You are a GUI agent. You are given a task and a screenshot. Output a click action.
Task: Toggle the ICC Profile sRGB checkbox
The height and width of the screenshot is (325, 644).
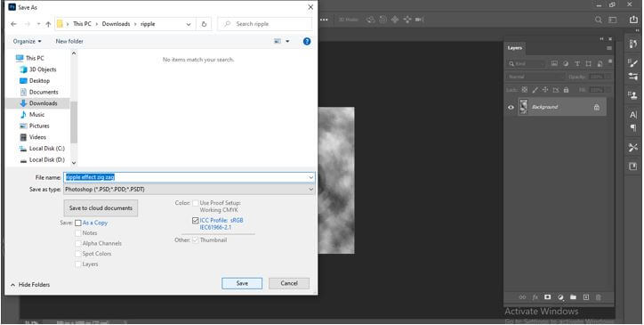pos(196,221)
